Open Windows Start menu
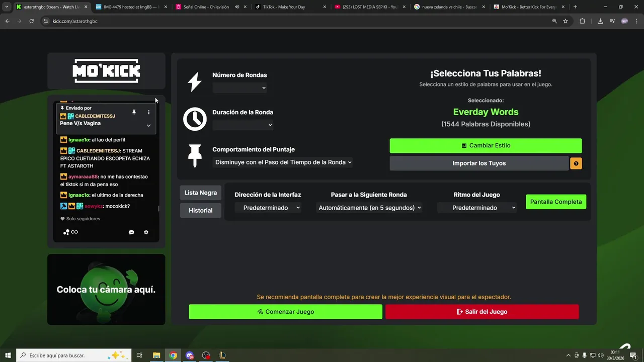644x362 pixels. point(8,355)
